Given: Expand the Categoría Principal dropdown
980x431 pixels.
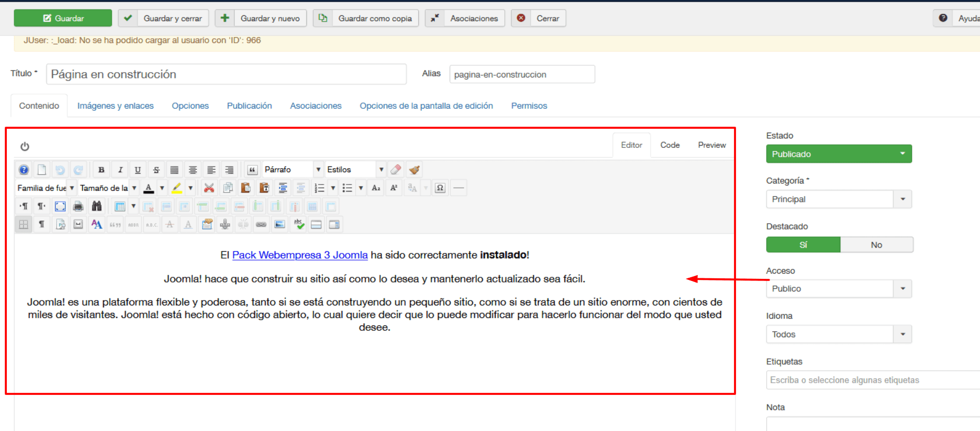Looking at the screenshot, I should tap(839, 199).
